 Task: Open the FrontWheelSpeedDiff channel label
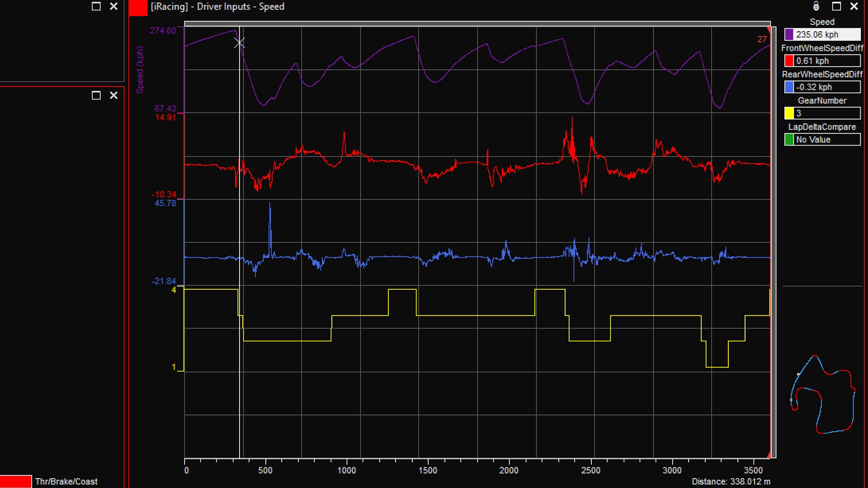(821, 47)
